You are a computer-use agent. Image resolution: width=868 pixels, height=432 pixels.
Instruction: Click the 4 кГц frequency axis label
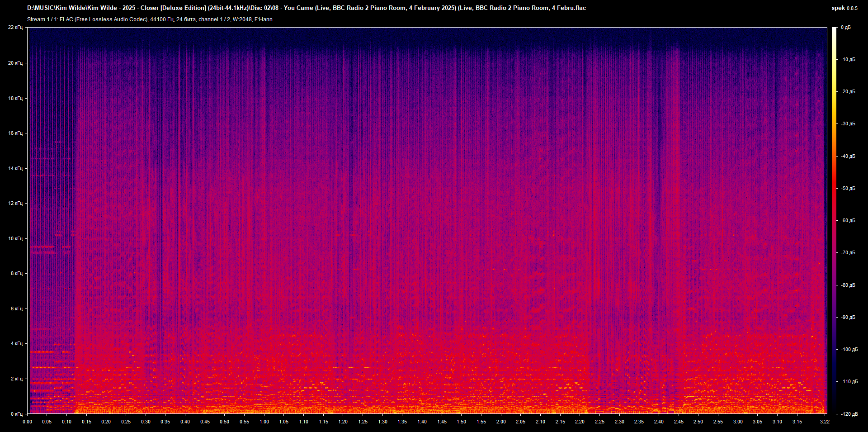16,343
